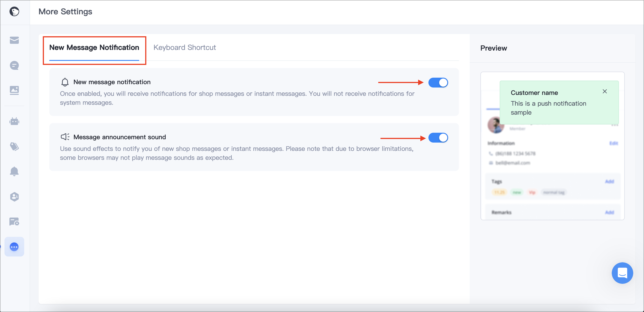Open the floating support chat button

(622, 273)
